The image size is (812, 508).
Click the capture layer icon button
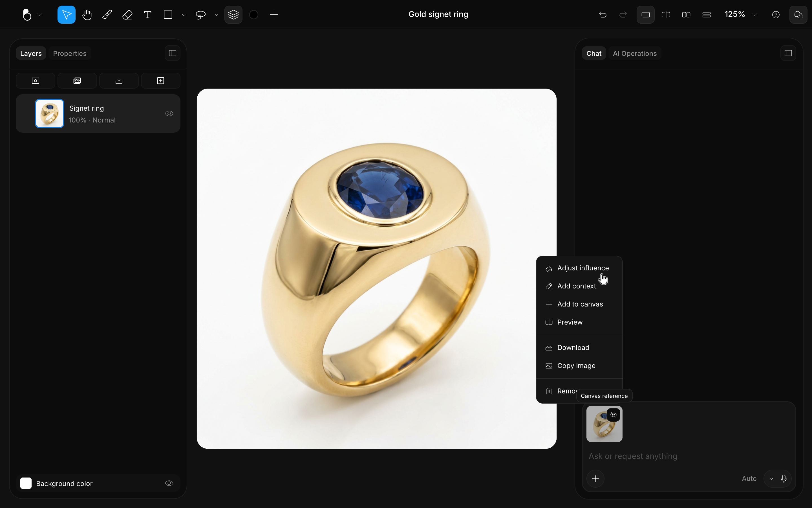coord(36,81)
